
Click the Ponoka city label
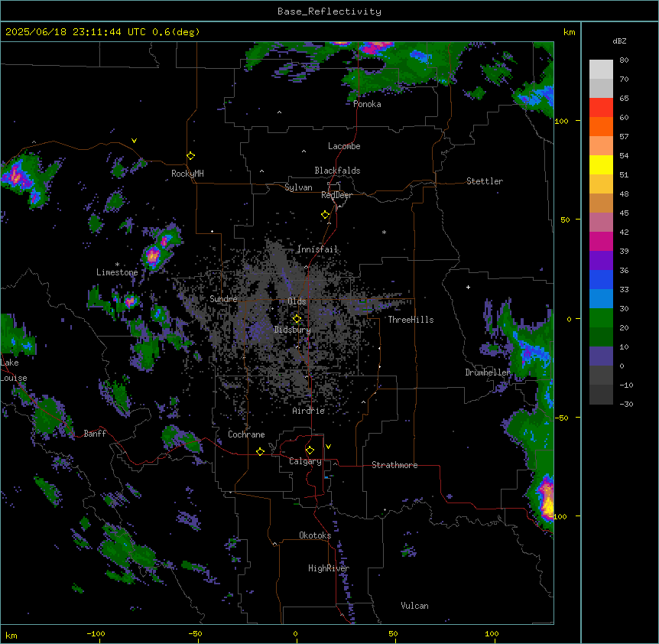coord(367,104)
